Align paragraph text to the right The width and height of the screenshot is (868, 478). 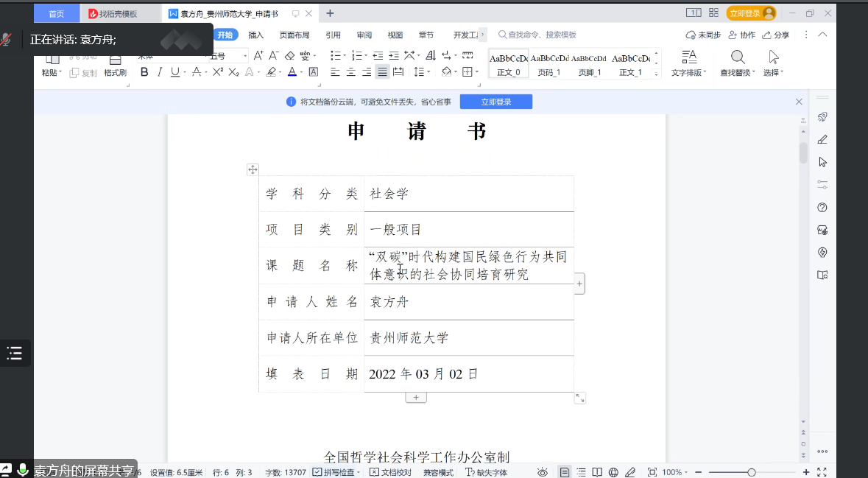pos(367,72)
